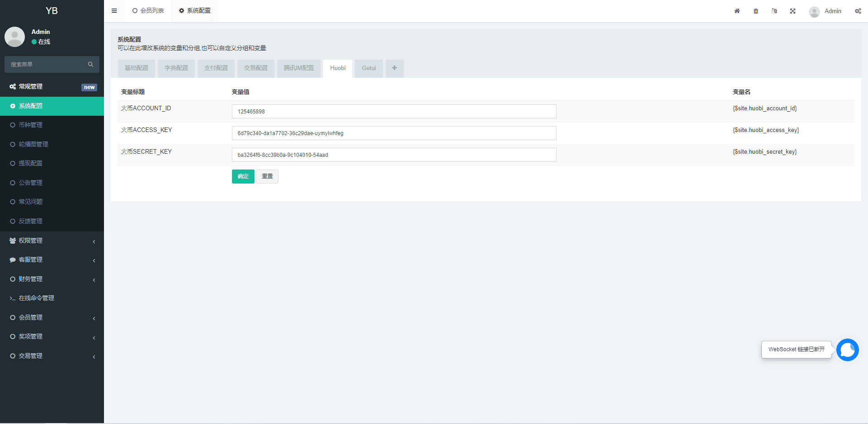The image size is (868, 424).
Task: Click the trash clear-cache icon
Action: [756, 11]
